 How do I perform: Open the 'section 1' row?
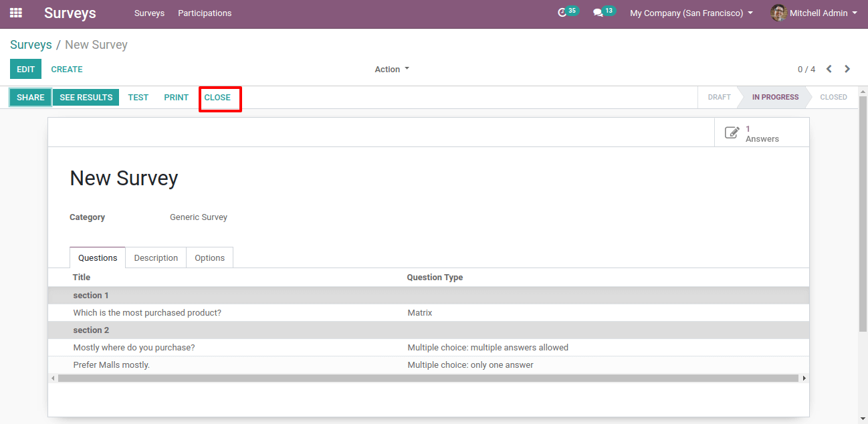point(429,296)
